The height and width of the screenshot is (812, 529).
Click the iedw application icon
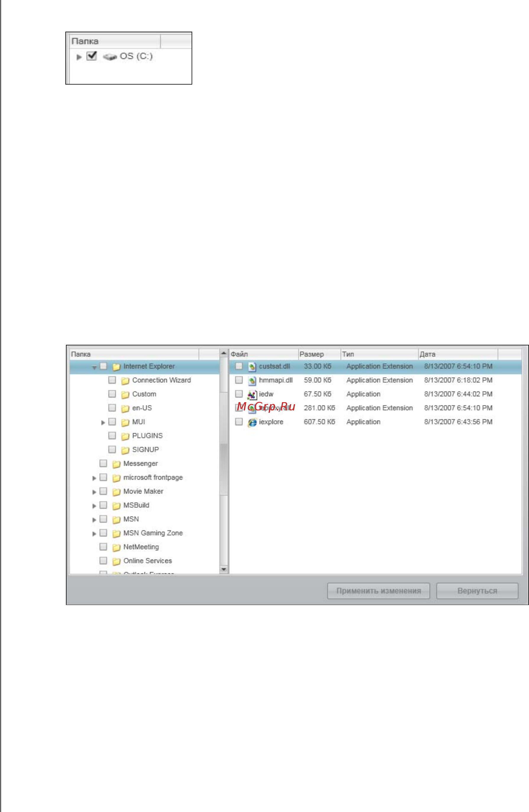click(252, 395)
